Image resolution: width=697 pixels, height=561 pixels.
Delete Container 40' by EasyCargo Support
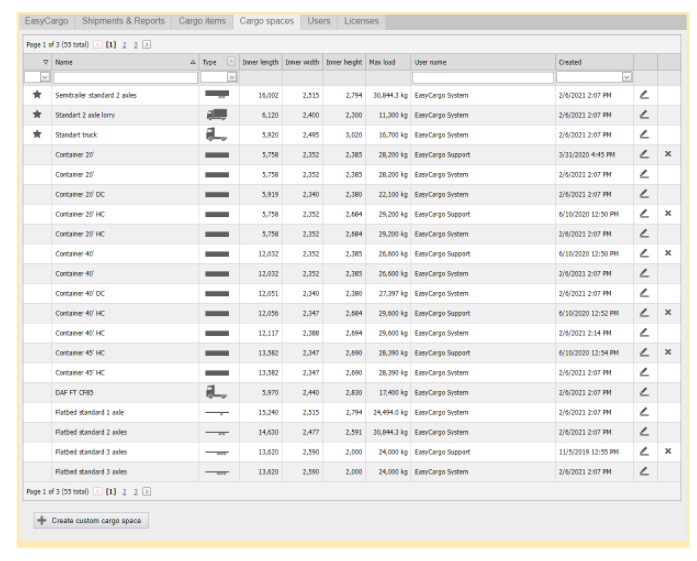pyautogui.click(x=668, y=253)
